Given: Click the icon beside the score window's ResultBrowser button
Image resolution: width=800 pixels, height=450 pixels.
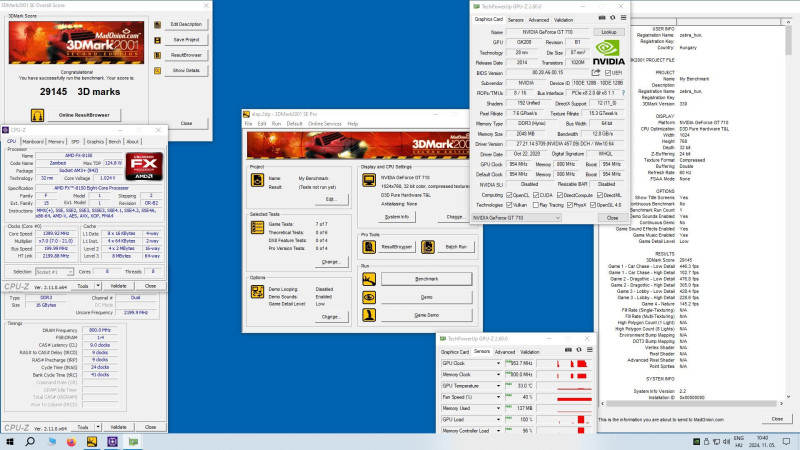Looking at the screenshot, I should pyautogui.click(x=158, y=55).
